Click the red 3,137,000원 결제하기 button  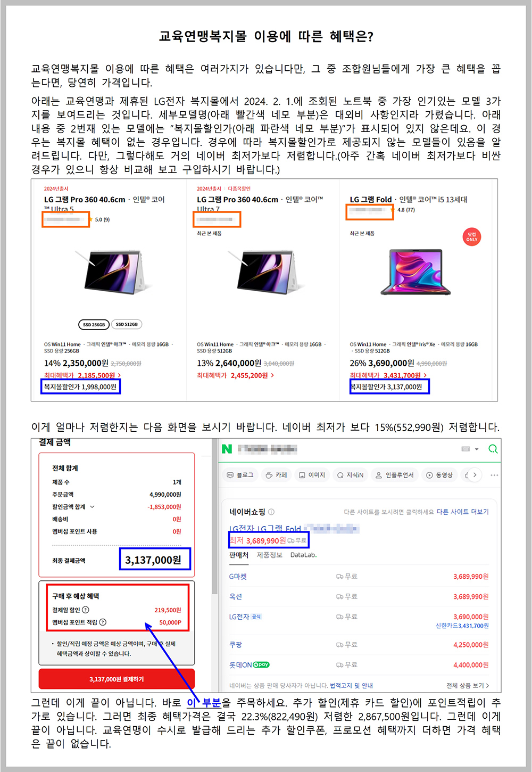[117, 679]
